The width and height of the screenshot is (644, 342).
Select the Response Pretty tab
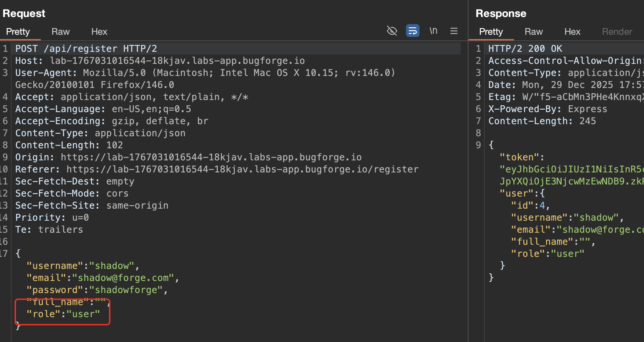click(x=491, y=32)
